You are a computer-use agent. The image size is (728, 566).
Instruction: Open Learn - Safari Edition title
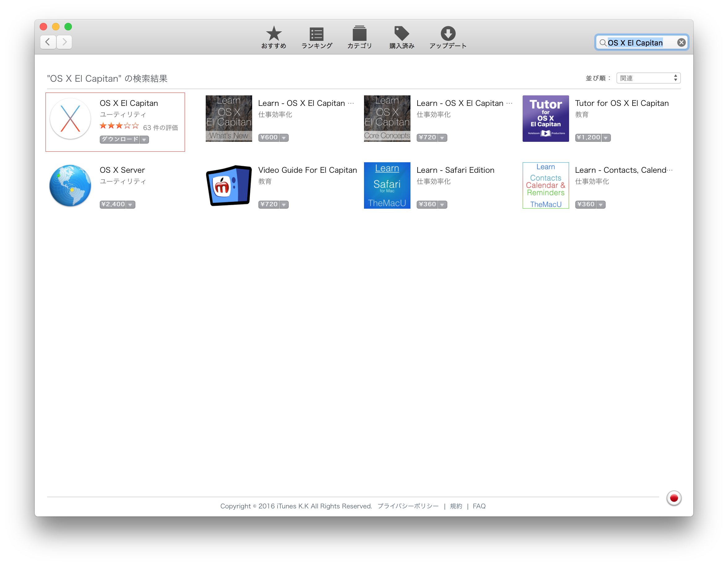click(455, 170)
